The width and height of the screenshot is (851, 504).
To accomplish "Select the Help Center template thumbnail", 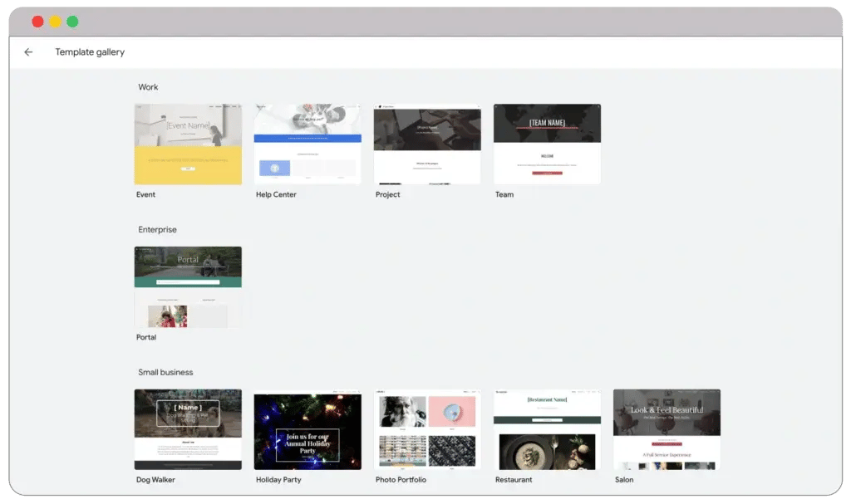I will (x=307, y=144).
